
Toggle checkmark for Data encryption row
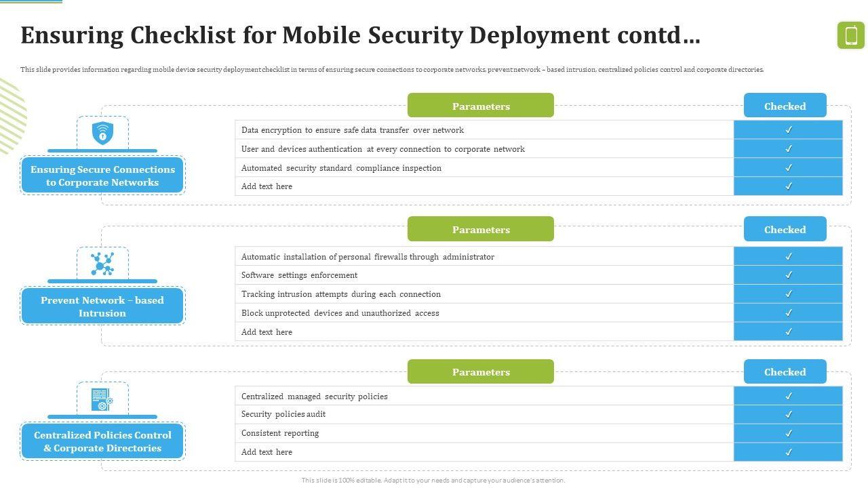[x=788, y=130]
